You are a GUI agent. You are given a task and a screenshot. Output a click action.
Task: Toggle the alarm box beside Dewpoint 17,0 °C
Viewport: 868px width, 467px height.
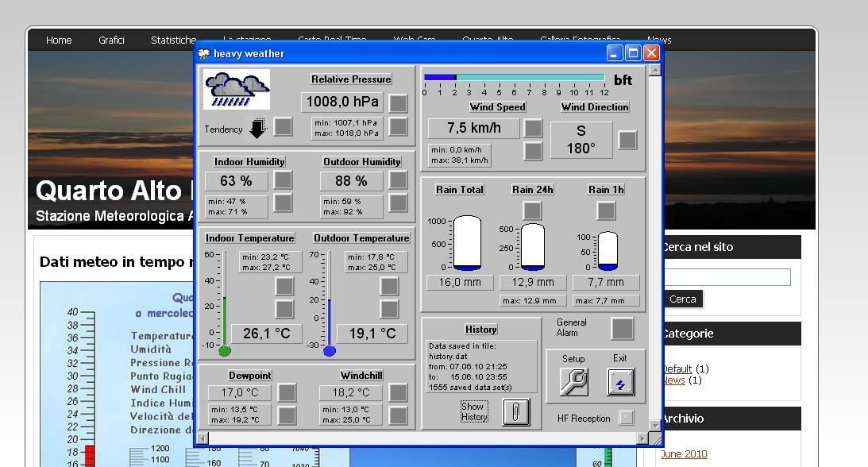point(287,392)
